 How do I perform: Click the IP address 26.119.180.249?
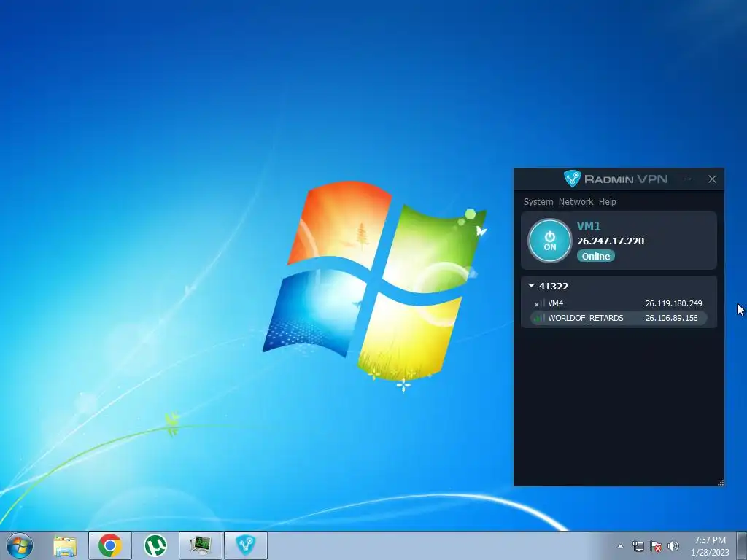673,303
